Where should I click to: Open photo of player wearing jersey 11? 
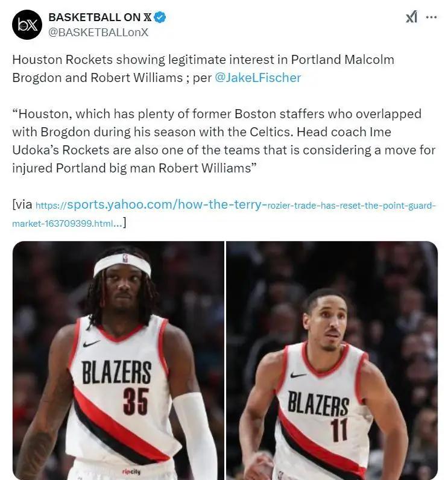(332, 361)
